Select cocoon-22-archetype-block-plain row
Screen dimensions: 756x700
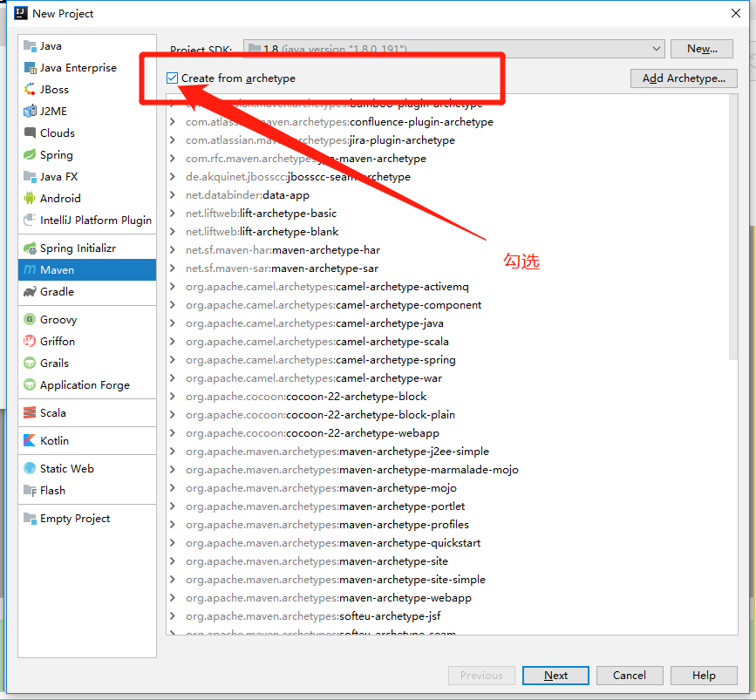[452, 415]
